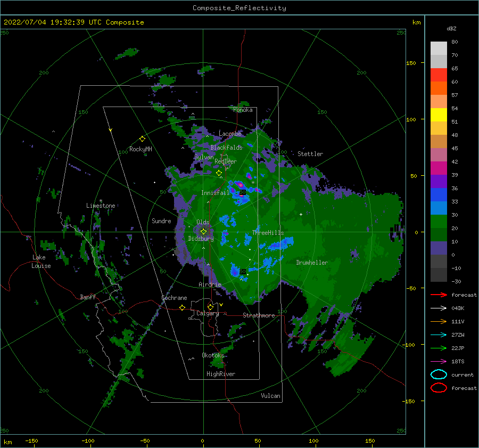Click the cyan 'current' ellipse legend icon
Image resolution: width=479 pixels, height=448 pixels.
[439, 374]
